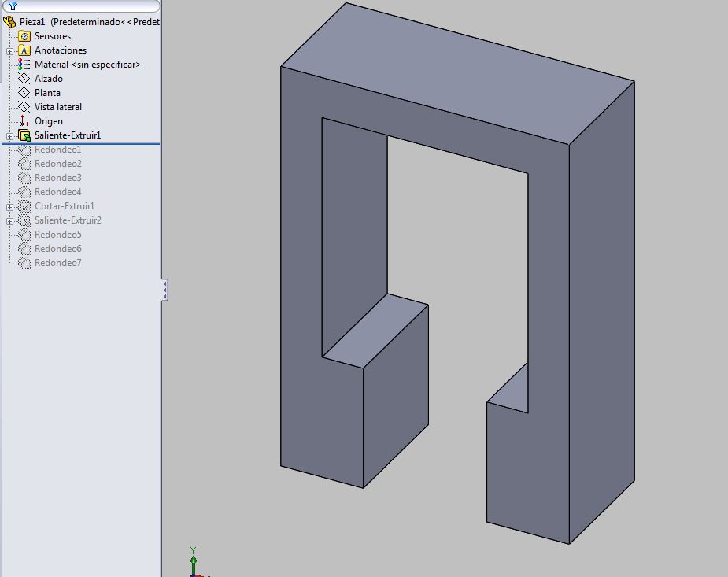Screen dimensions: 728x577
Task: Click the Anotaciones icon in the tree
Action: click(24, 50)
